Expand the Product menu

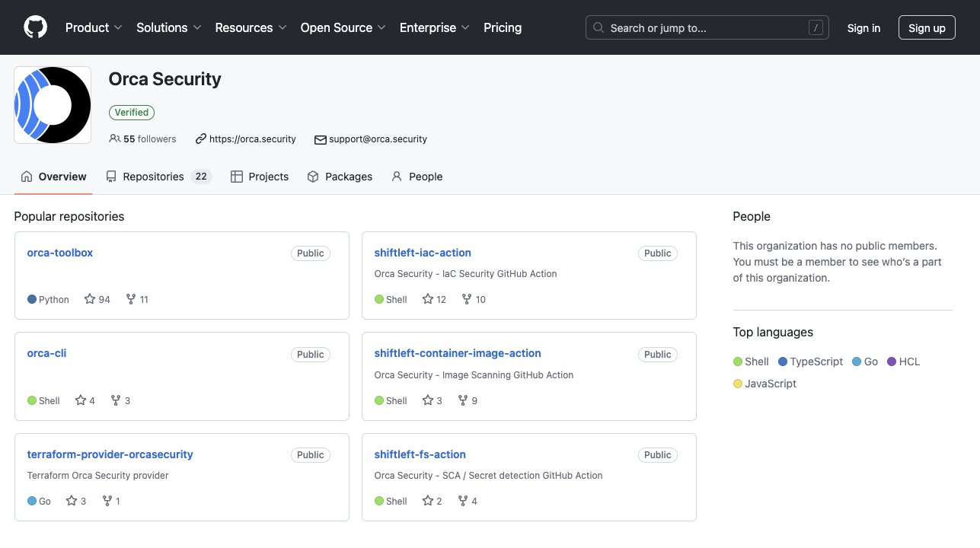[94, 27]
